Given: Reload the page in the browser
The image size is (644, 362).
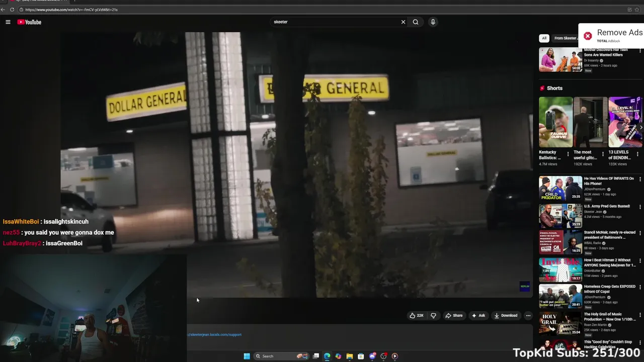Looking at the screenshot, I should (x=12, y=10).
